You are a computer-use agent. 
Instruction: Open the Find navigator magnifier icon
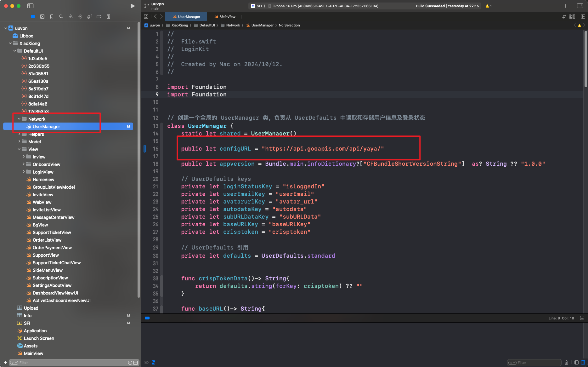61,17
